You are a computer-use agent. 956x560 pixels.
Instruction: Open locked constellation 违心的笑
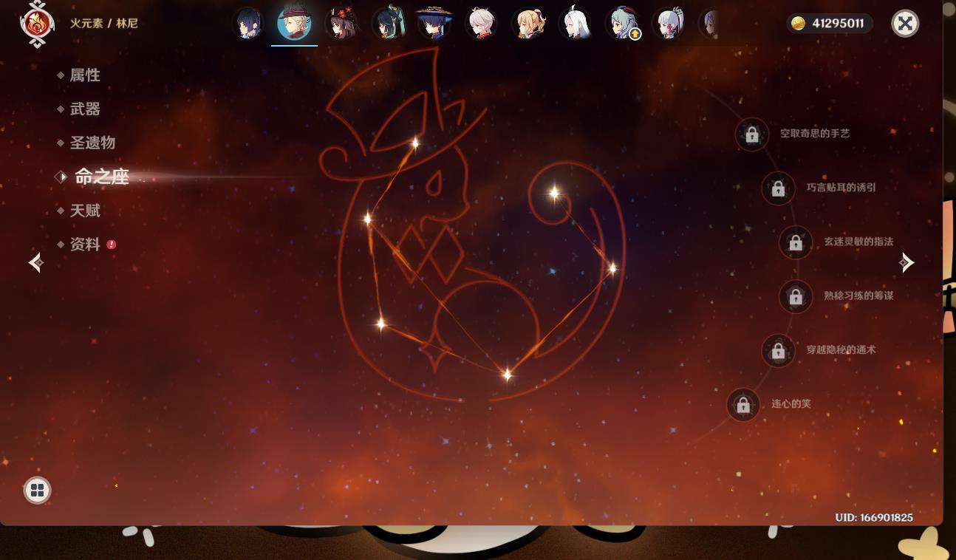pyautogui.click(x=743, y=405)
